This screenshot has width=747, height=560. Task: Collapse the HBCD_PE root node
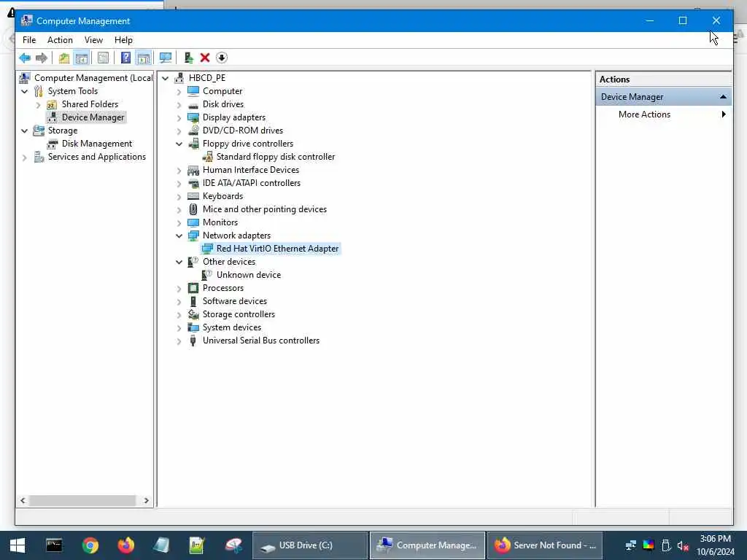tap(166, 78)
